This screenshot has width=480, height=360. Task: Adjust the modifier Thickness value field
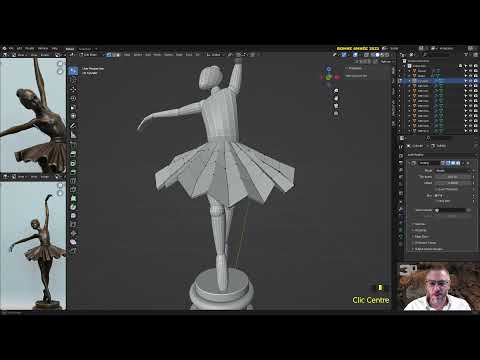454,177
